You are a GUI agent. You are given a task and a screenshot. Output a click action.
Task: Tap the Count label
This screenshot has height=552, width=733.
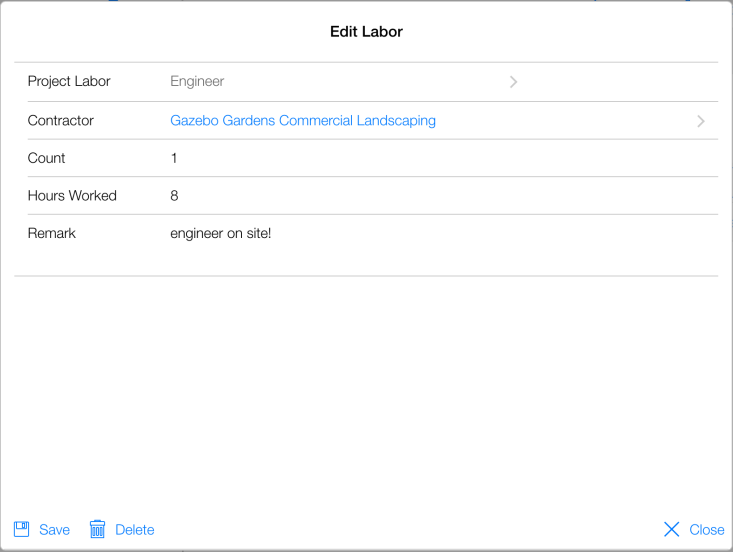(x=47, y=158)
